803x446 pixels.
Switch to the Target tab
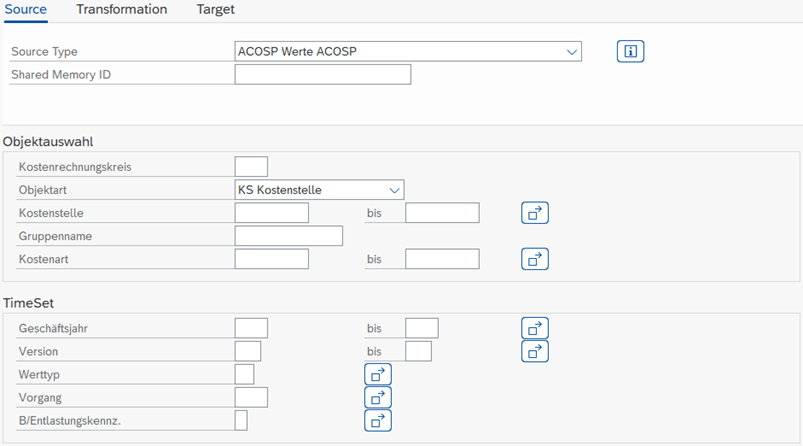(216, 9)
